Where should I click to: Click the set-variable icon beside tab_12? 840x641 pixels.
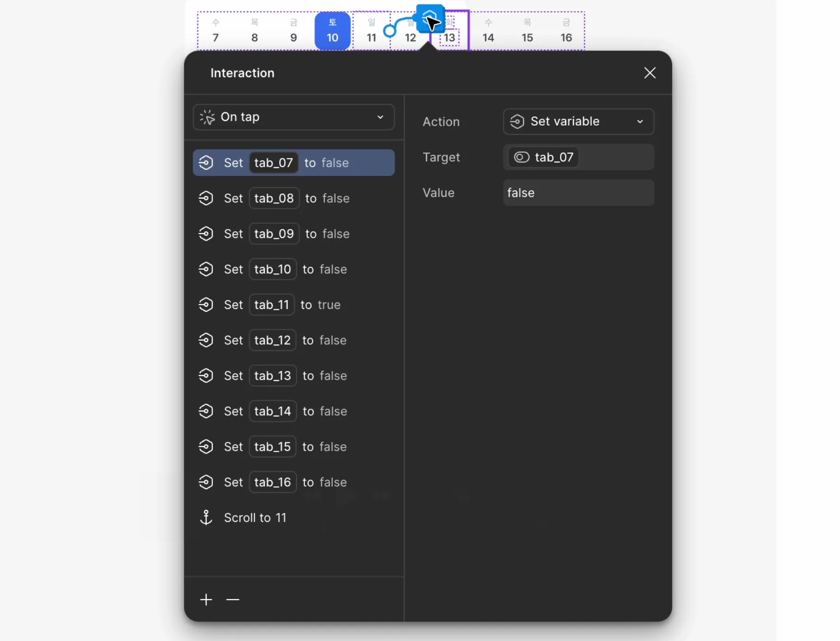tap(206, 340)
